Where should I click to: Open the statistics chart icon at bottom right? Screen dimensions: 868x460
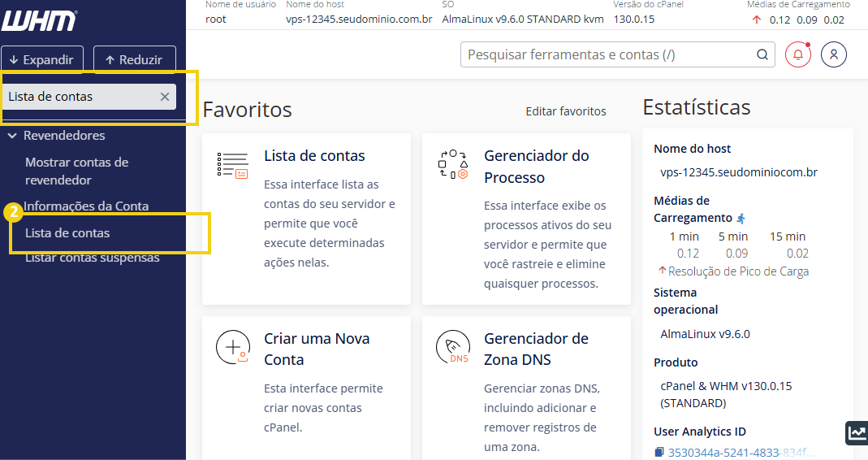[x=857, y=433]
